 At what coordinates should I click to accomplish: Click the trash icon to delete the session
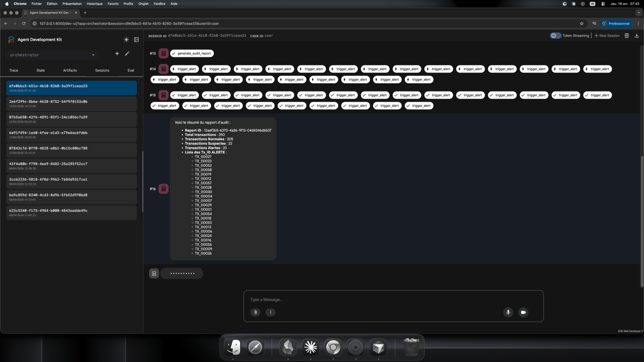tap(627, 35)
